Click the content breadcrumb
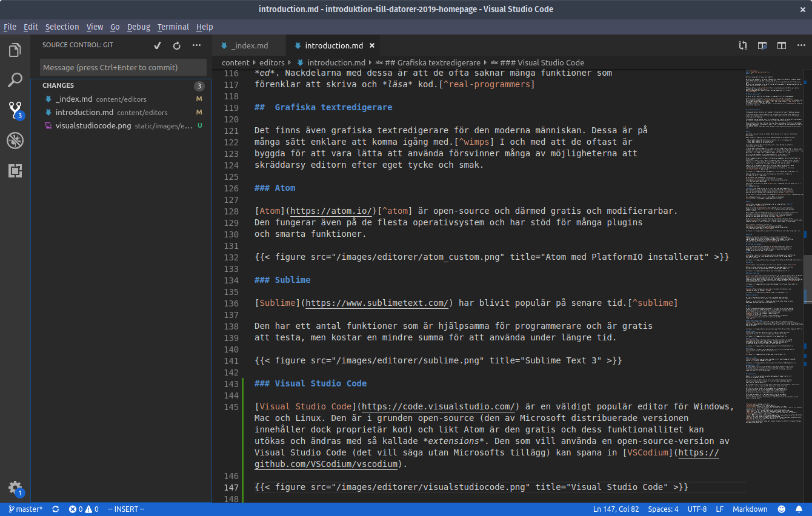 point(236,62)
